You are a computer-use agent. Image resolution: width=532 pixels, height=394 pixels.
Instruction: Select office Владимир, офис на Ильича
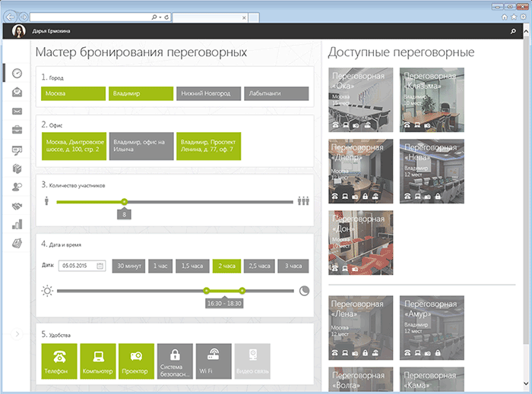(141, 146)
